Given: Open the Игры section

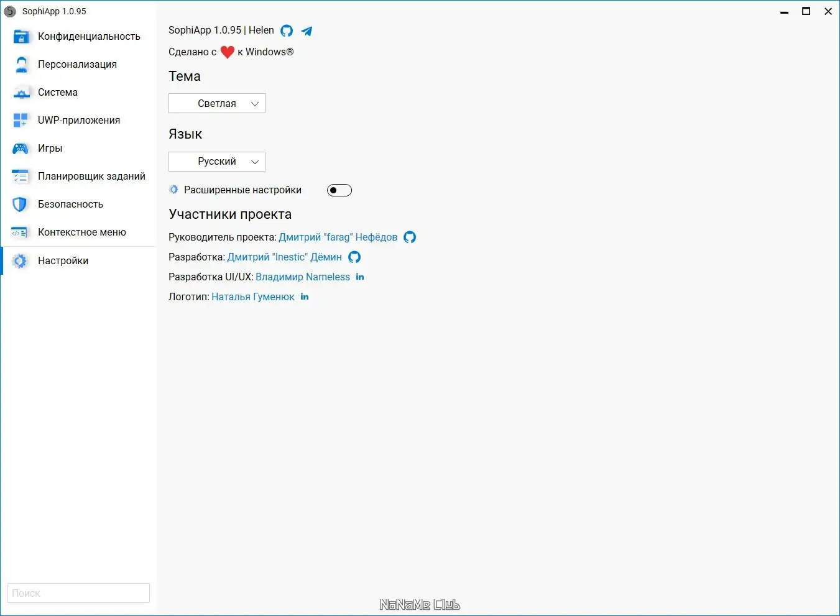Looking at the screenshot, I should [78, 149].
